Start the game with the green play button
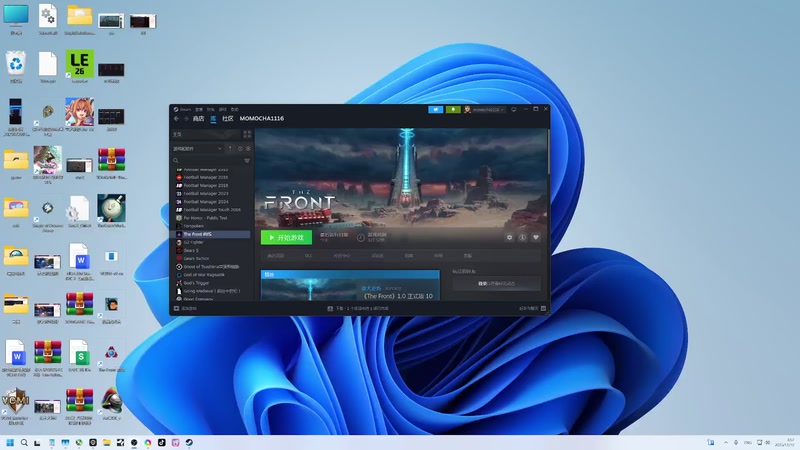This screenshot has width=800, height=450. (x=286, y=237)
